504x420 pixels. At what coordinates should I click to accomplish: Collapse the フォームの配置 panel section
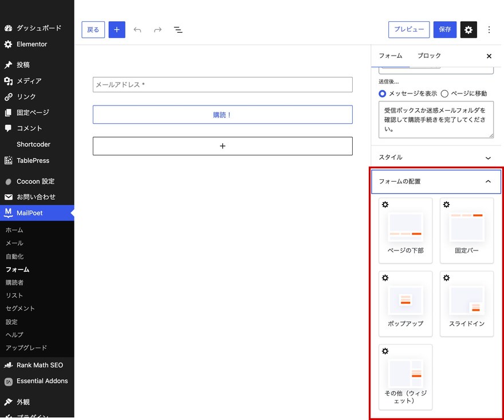(x=436, y=182)
